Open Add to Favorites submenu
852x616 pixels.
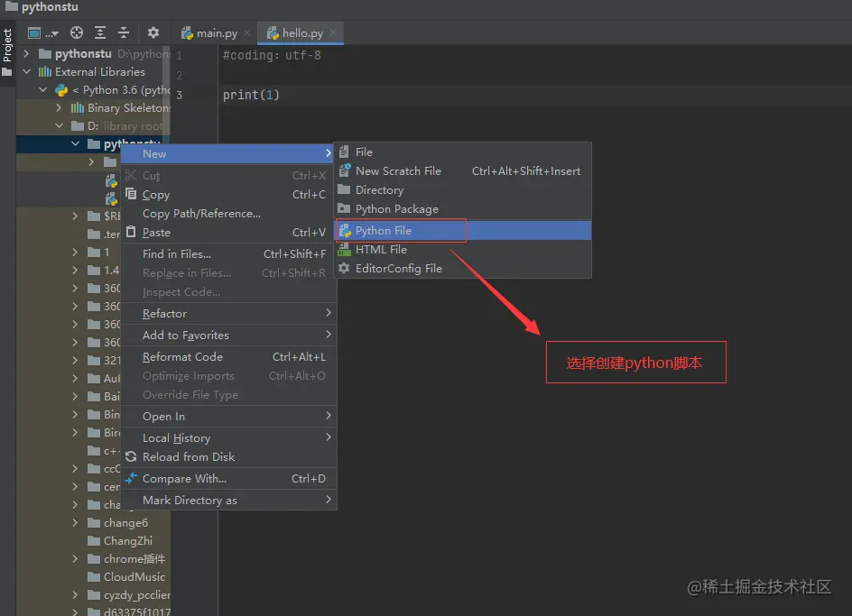228,336
